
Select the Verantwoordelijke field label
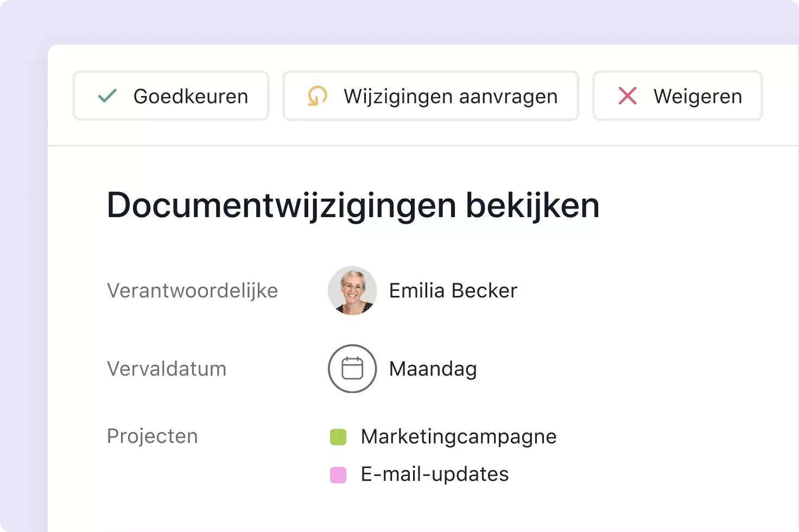coord(193,290)
